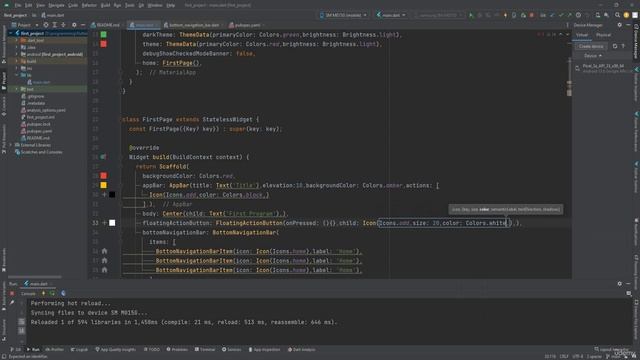Open the View menu
Screen dimensions: 640x360
coord(40,5)
